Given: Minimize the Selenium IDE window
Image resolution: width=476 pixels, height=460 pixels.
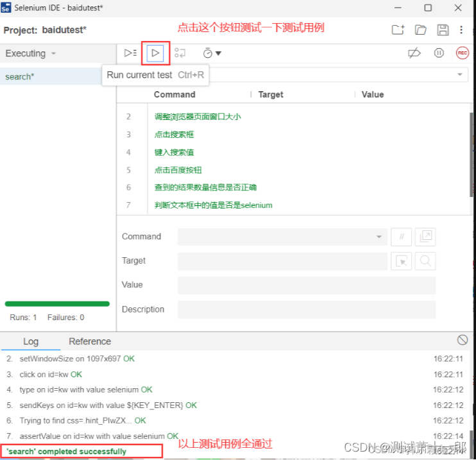Looking at the screenshot, I should coord(398,8).
